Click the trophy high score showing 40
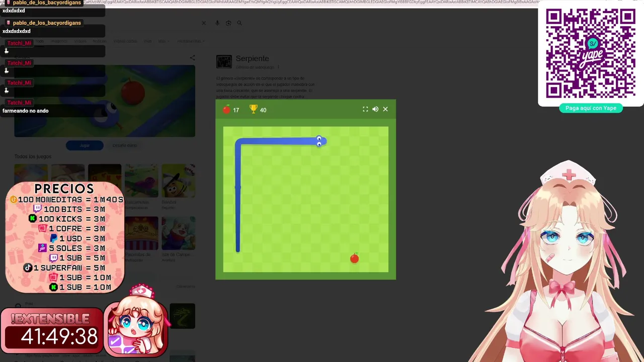 click(258, 110)
